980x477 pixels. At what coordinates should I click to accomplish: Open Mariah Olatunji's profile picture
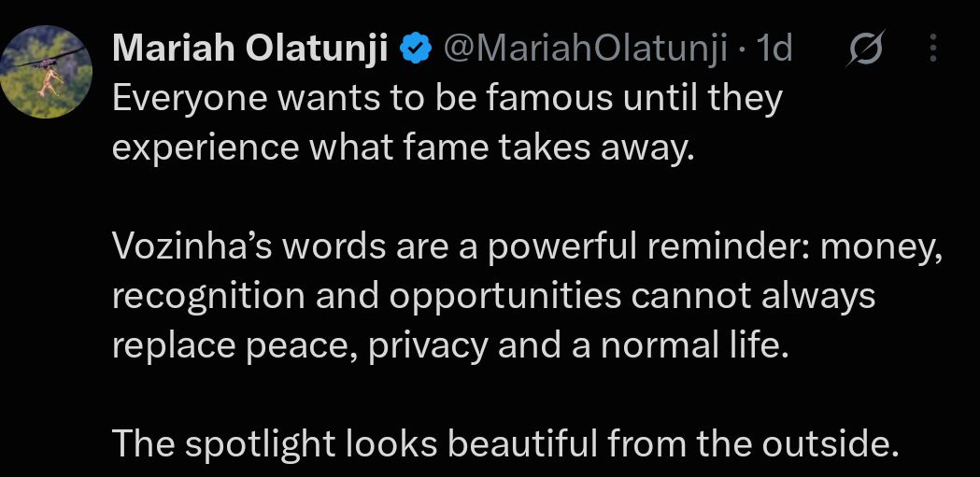tap(46, 72)
